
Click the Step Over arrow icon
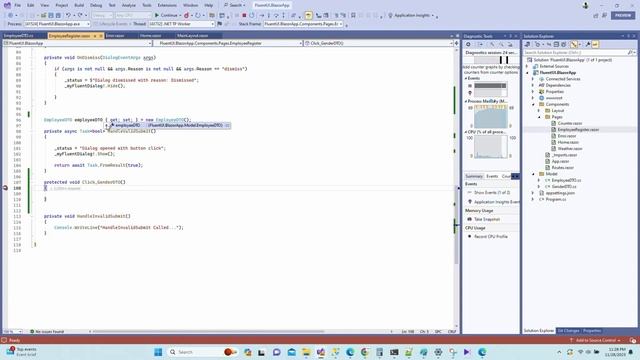[276, 15]
